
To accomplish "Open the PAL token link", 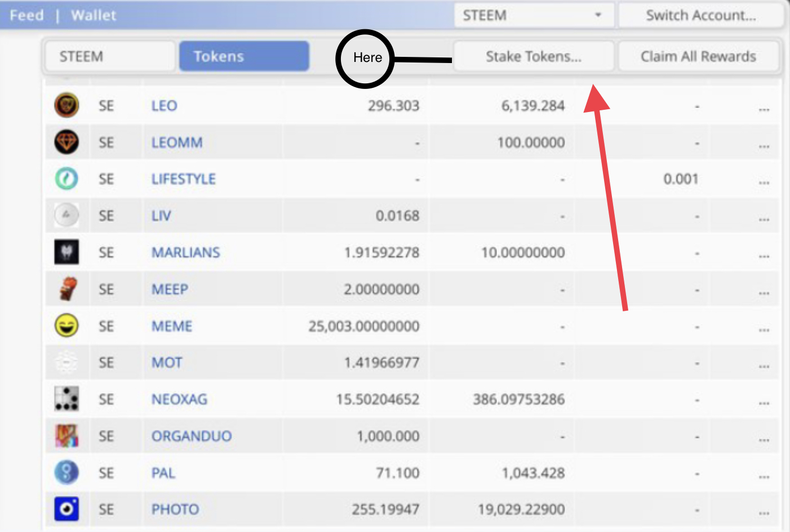I will click(163, 473).
